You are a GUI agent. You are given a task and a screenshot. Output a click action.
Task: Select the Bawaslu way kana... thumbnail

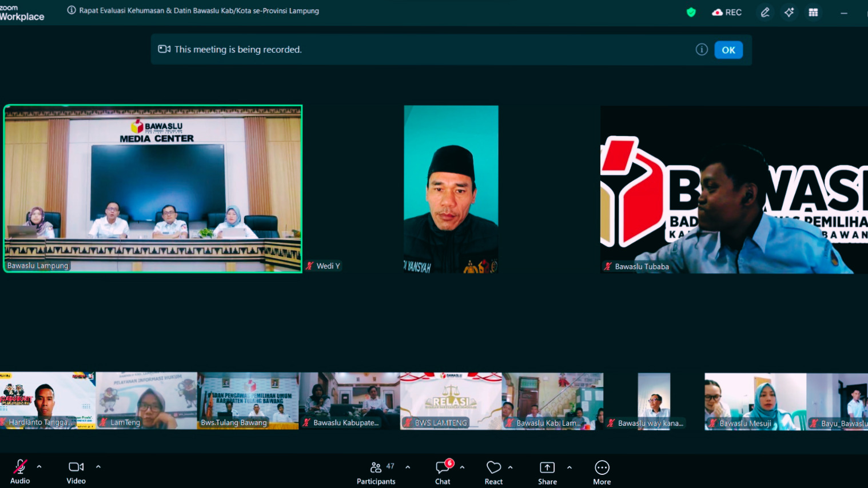pos(654,401)
